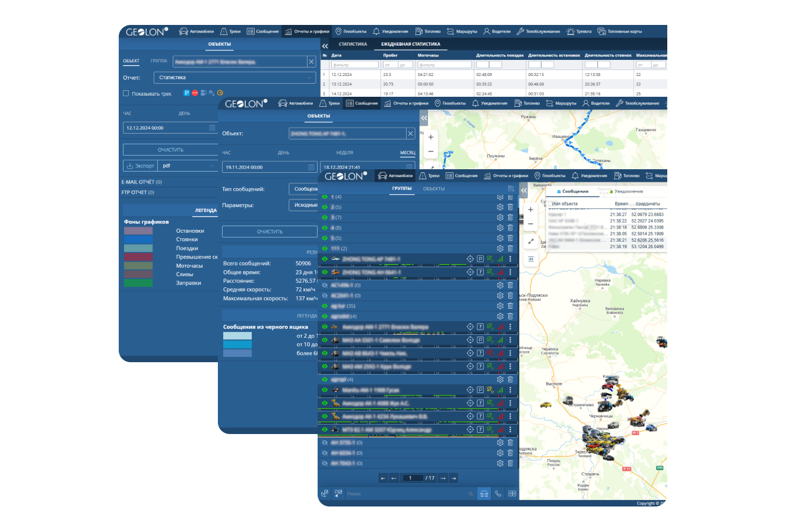Delete the (2) group with trash icon
Screen dimensions: 786x532
click(x=510, y=248)
